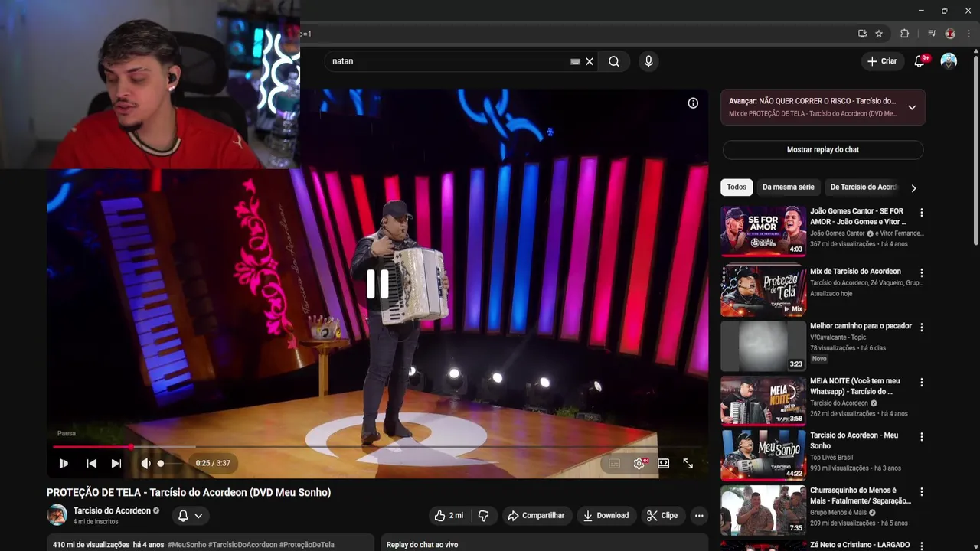Click hashtag #TarcísioDoAcordeon in description

tap(243, 545)
